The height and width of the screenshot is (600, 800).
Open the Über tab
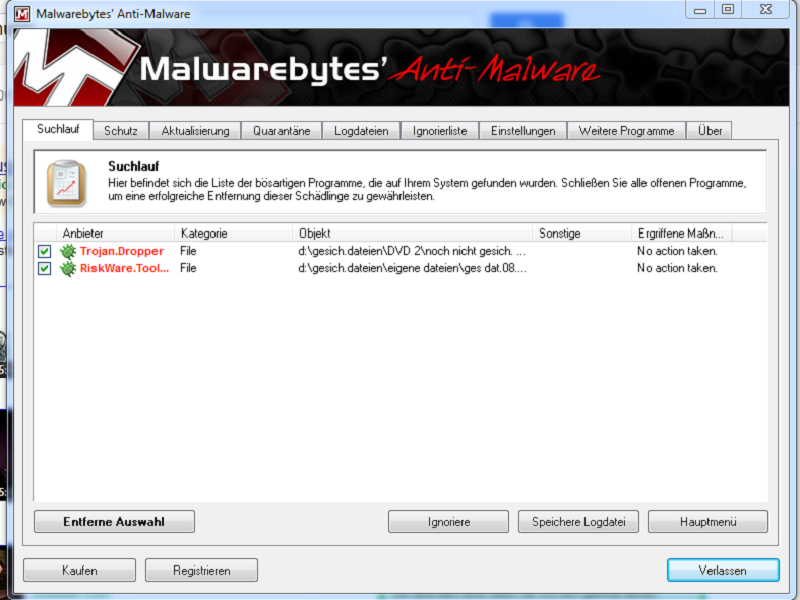tap(710, 131)
